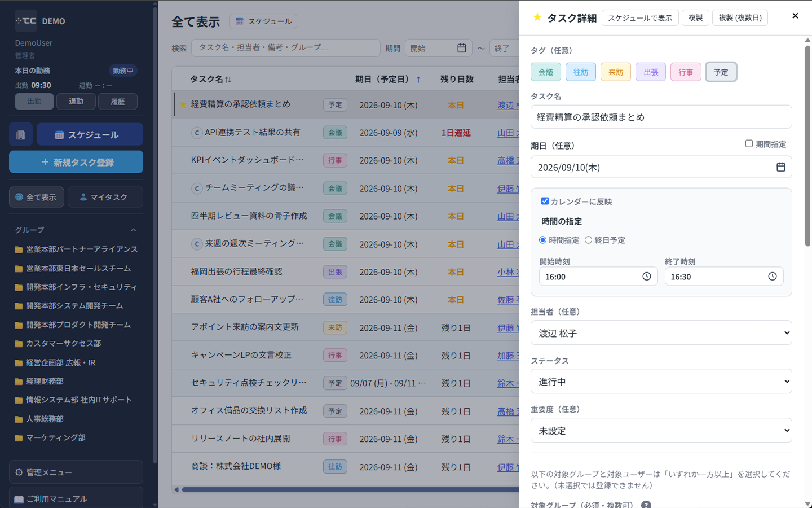The width and height of the screenshot is (812, 508).
Task: Click the 退勤 clock-out button
Action: click(x=76, y=102)
